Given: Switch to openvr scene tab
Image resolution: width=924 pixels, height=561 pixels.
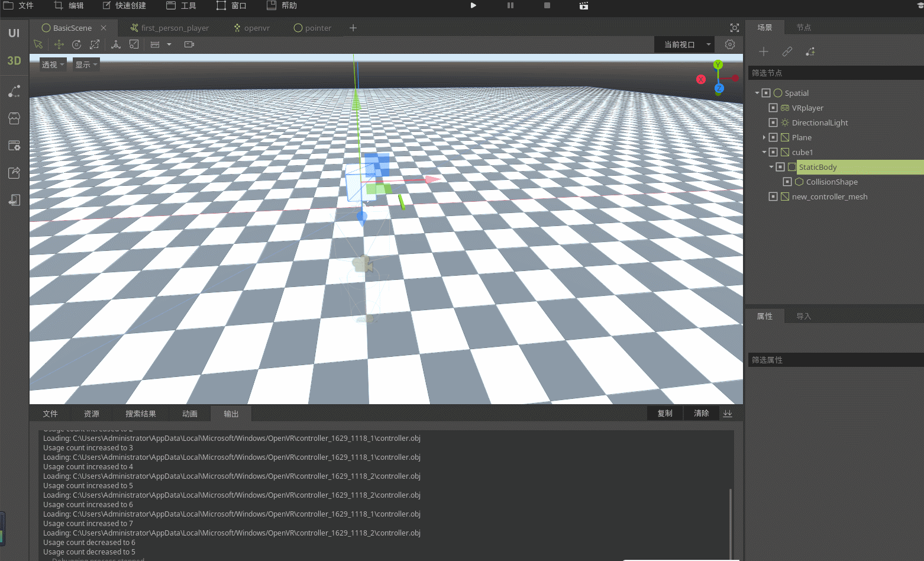Looking at the screenshot, I should [252, 28].
